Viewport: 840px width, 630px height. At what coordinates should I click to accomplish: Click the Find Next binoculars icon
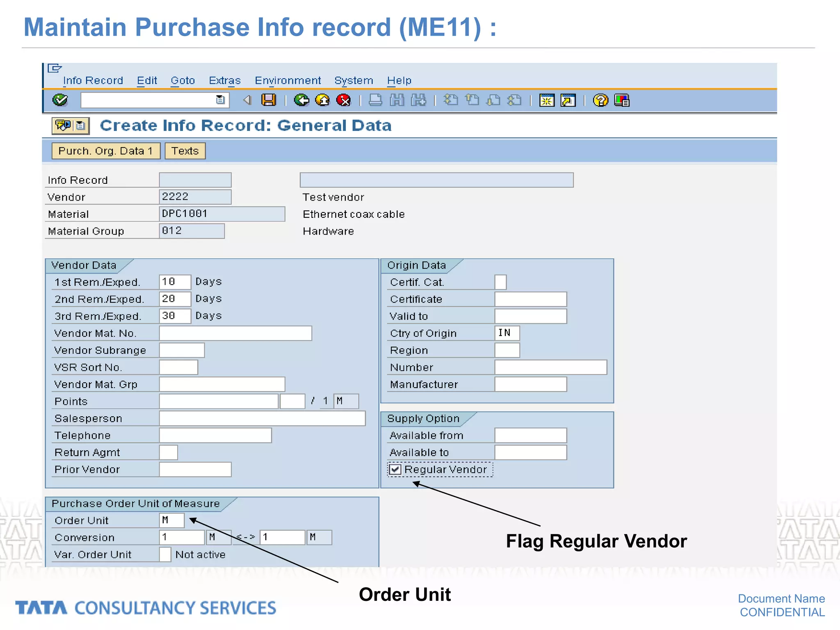[x=418, y=100]
